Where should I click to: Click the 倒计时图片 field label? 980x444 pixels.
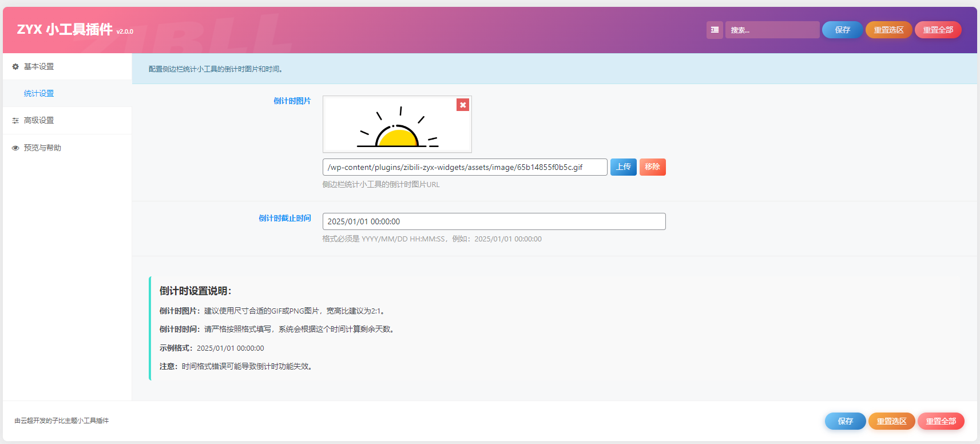click(x=292, y=101)
